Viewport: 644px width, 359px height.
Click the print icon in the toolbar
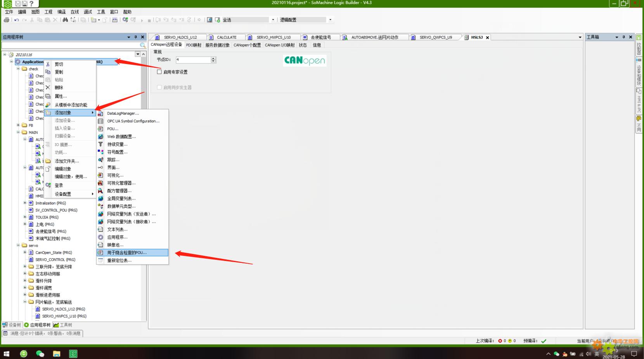[x=7, y=20]
